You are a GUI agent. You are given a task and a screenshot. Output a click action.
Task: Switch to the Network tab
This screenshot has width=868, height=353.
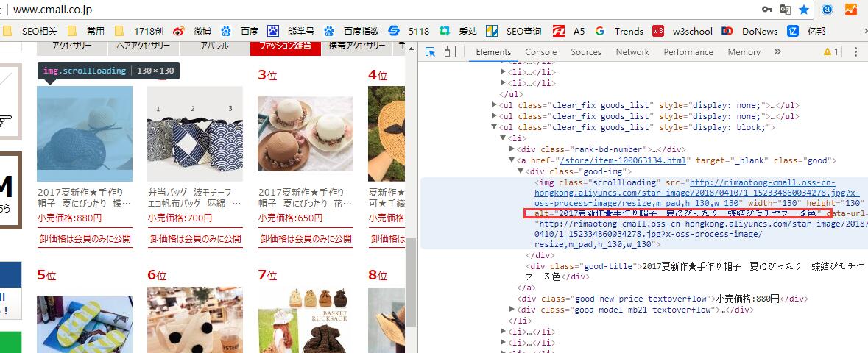[632, 52]
